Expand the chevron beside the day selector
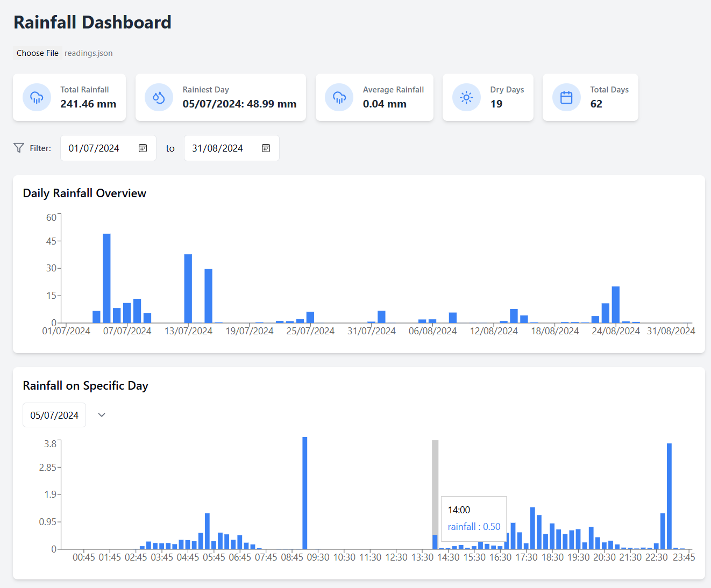The width and height of the screenshot is (711, 588). pyautogui.click(x=102, y=415)
